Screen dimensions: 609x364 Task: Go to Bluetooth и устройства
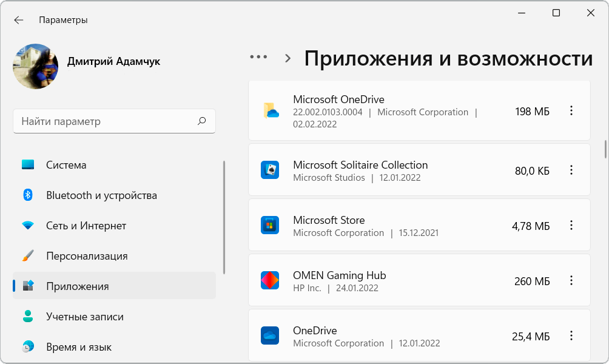pyautogui.click(x=101, y=195)
